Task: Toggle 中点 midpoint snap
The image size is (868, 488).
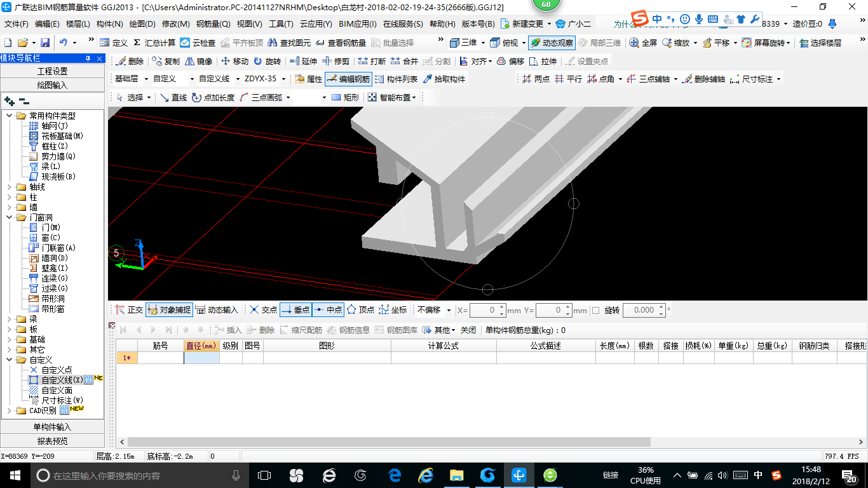Action: click(x=328, y=309)
